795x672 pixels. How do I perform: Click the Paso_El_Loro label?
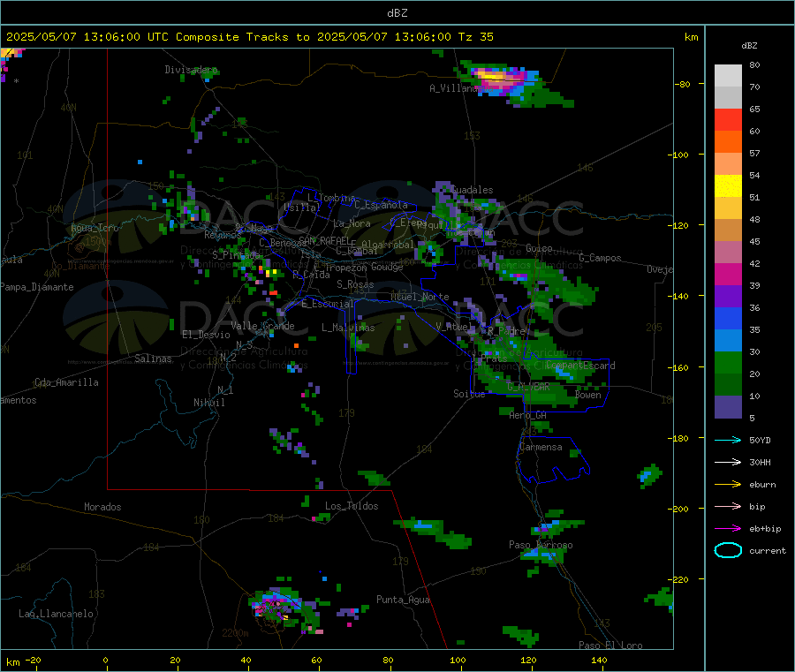coord(610,646)
